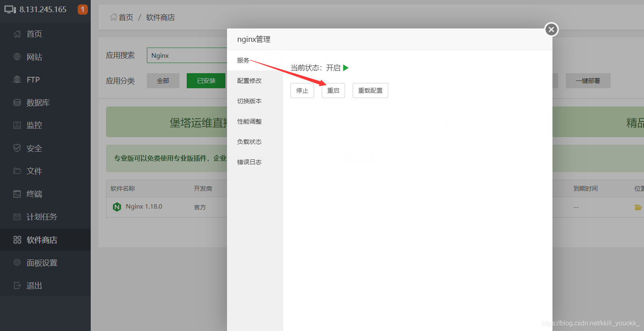This screenshot has height=331, width=644.
Task: Click the folder icon beside 文件
Action: [x=17, y=171]
